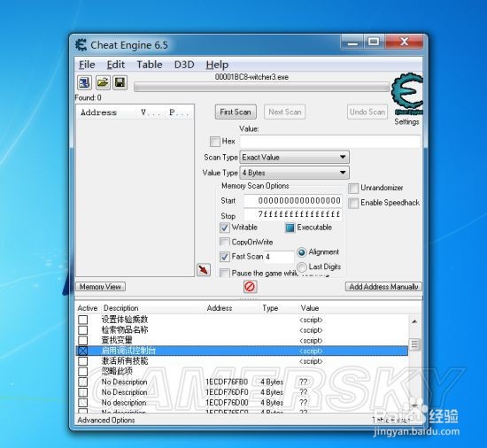Open Memory View

(x=100, y=287)
